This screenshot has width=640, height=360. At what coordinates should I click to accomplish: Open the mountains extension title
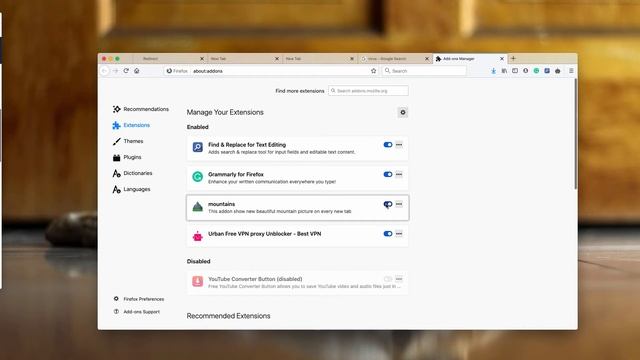coord(222,204)
